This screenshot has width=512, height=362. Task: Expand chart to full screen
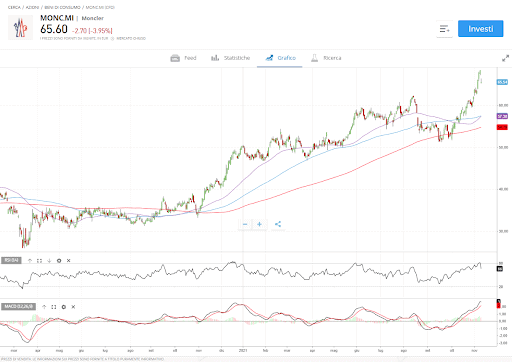(x=505, y=58)
